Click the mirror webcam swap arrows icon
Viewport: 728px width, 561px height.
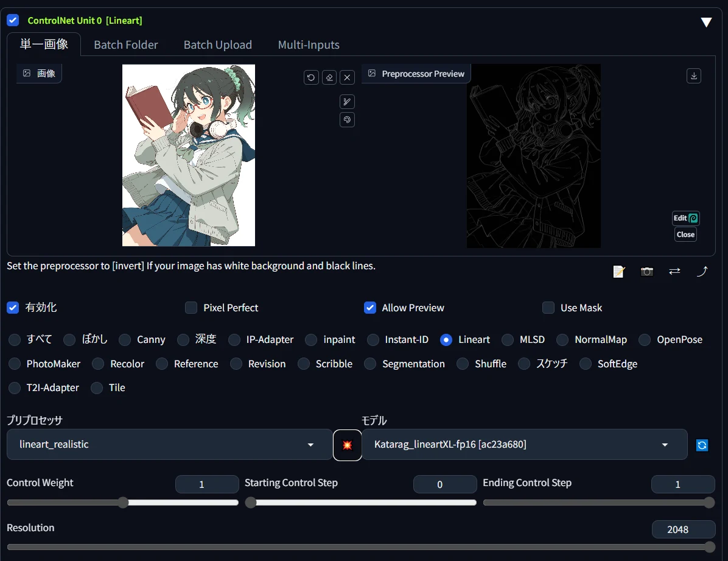pos(674,272)
